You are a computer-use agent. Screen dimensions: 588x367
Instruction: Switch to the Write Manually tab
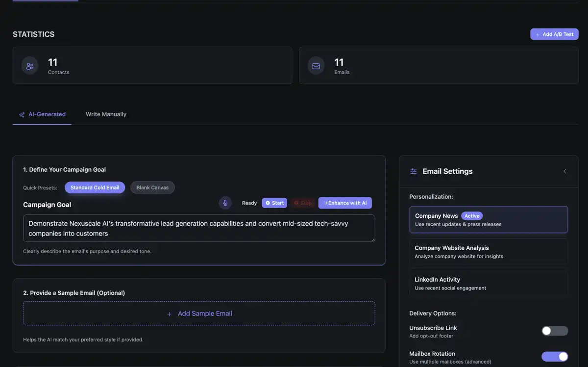(x=105, y=114)
